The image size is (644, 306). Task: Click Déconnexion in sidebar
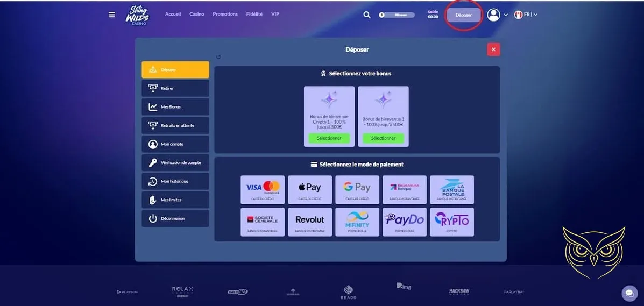pos(175,218)
